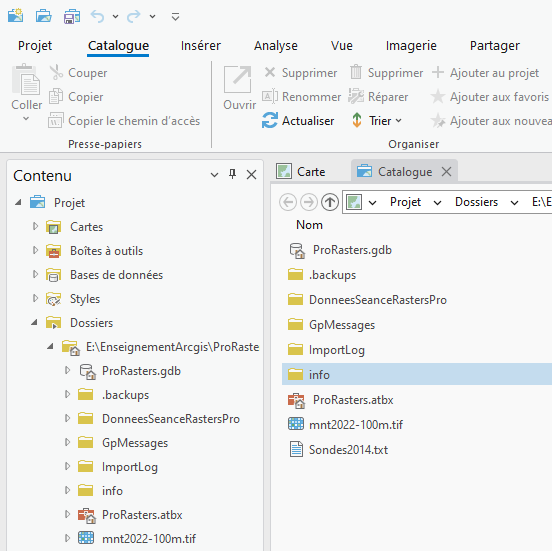Expand the Bases de données node
This screenshot has width=552, height=551.
(35, 274)
